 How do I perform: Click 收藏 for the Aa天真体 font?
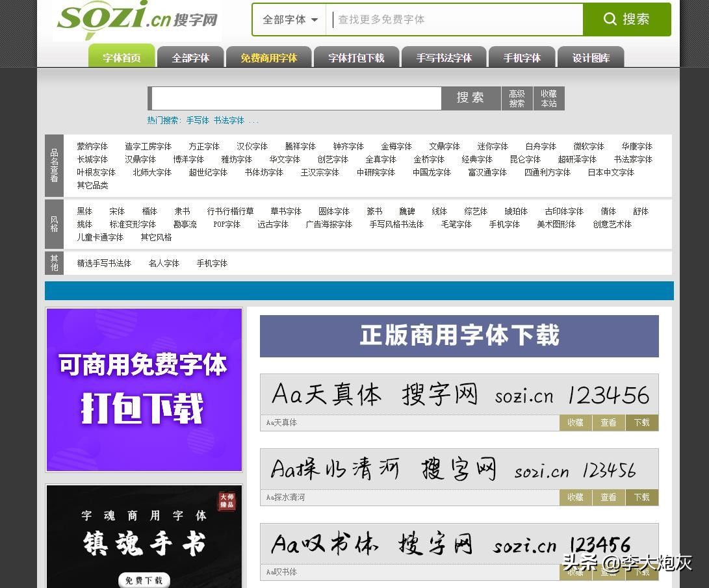575,422
